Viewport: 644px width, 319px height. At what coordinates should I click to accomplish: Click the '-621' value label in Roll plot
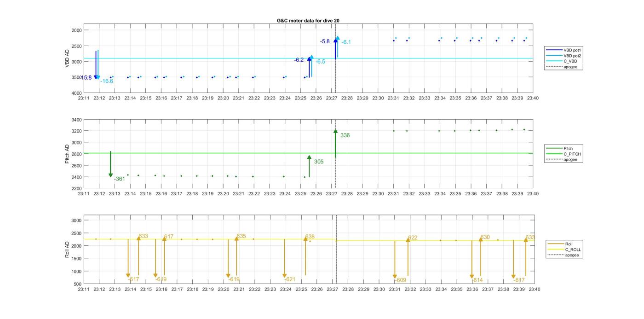290,279
